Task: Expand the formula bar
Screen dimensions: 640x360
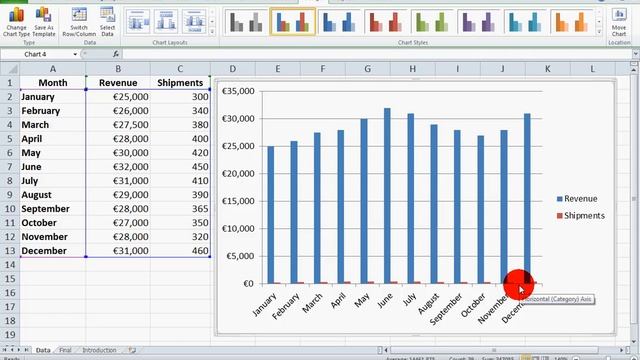Action: (636, 54)
